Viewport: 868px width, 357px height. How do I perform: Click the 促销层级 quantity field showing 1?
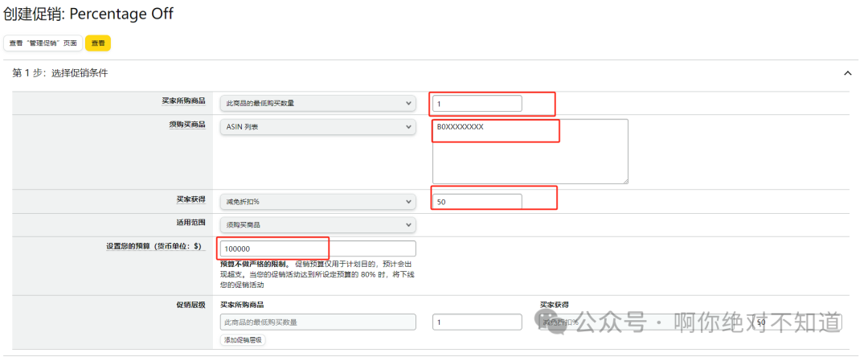(477, 322)
